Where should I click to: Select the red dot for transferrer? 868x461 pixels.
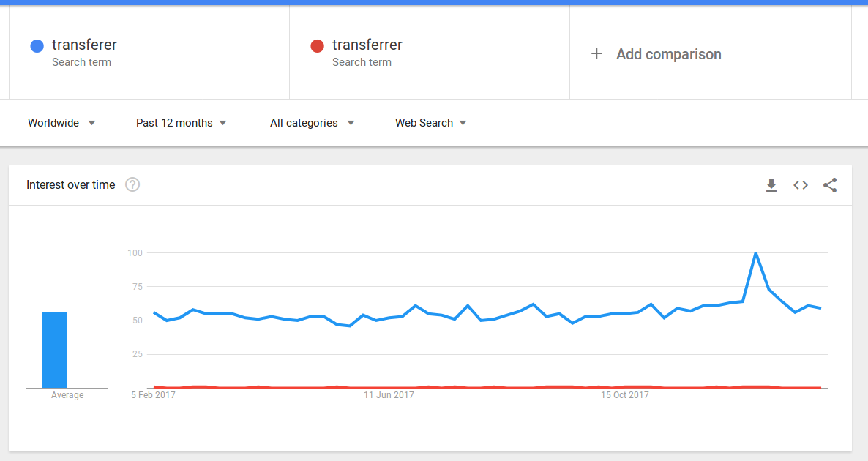[x=318, y=45]
